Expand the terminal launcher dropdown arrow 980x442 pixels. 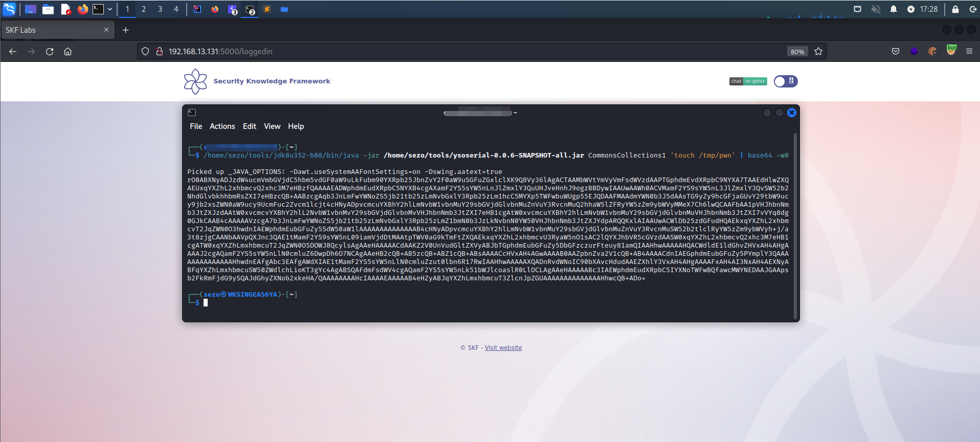pyautogui.click(x=110, y=9)
